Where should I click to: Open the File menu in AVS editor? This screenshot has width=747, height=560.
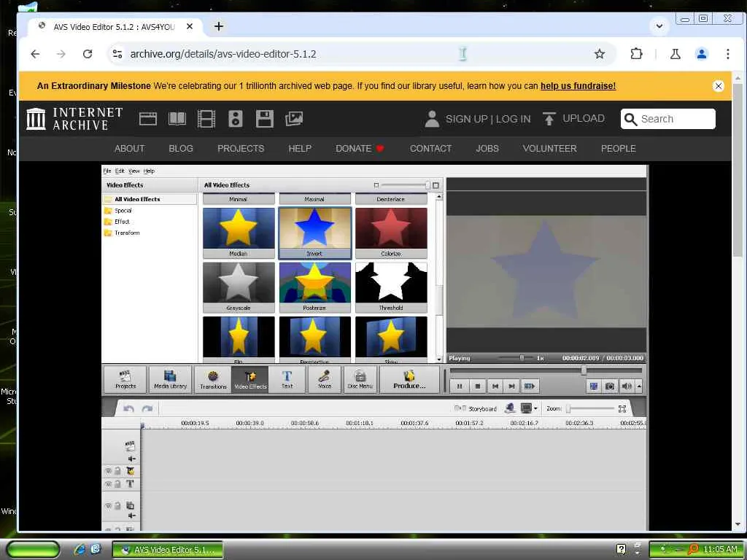tap(107, 171)
